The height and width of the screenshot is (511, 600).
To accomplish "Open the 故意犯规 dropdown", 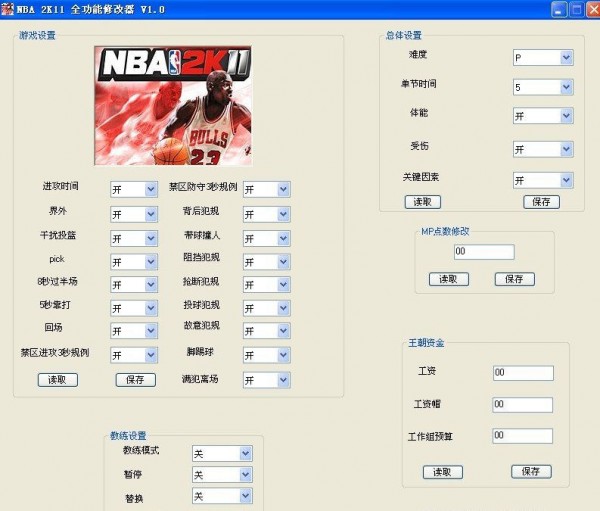I will coord(267,331).
